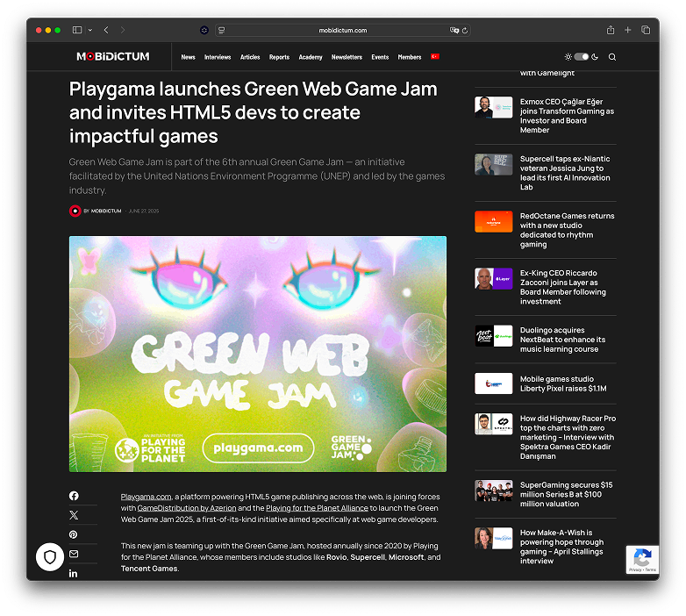This screenshot has width=686, height=616.
Task: Switch language with the Turkish flag icon
Action: (x=435, y=56)
